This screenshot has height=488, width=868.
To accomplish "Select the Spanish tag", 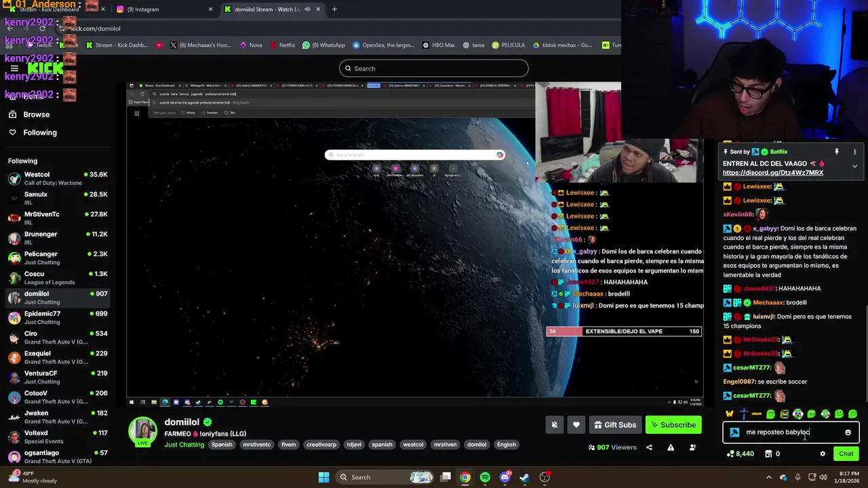I will [222, 445].
